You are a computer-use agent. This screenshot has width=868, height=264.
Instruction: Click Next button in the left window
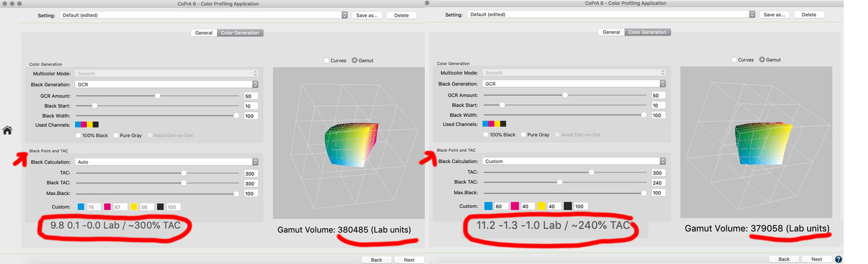point(409,260)
